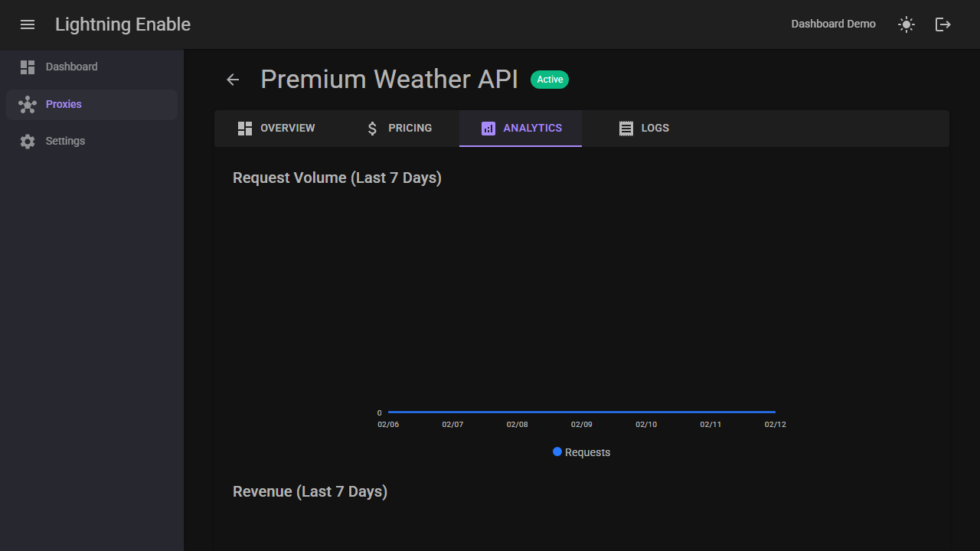Click the grid icon on the Overview tab
Viewport: 980px width, 551px height.
pos(245,128)
